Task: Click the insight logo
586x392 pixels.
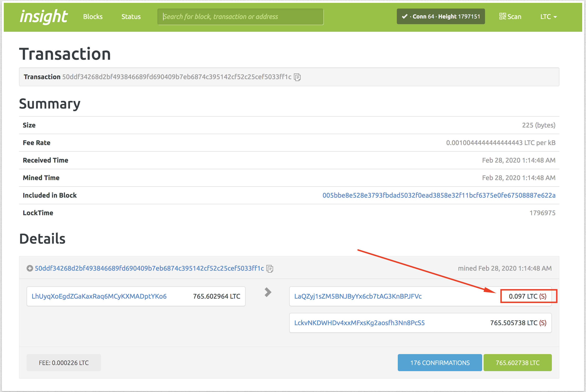Action: tap(44, 17)
